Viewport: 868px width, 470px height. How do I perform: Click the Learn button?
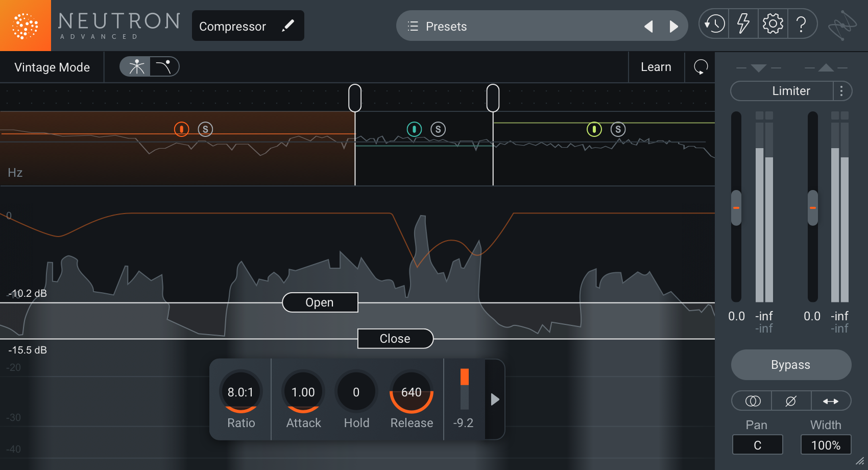(656, 67)
